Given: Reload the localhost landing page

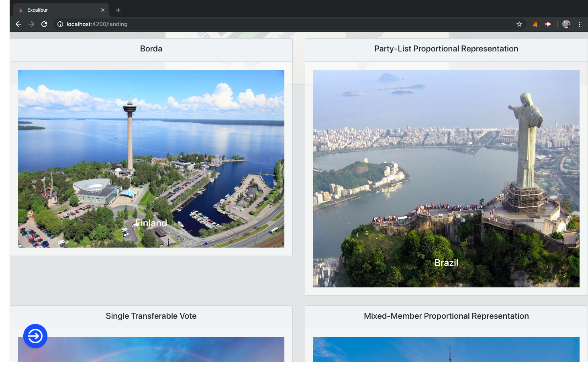Looking at the screenshot, I should [x=44, y=24].
